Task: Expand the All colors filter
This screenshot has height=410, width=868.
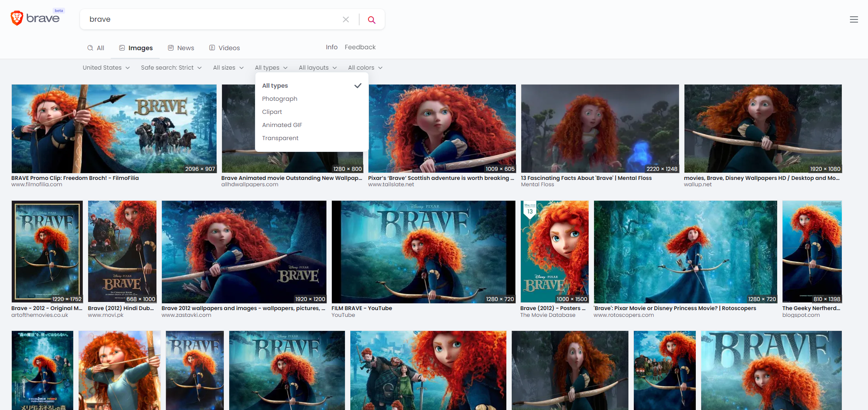Action: coord(365,68)
